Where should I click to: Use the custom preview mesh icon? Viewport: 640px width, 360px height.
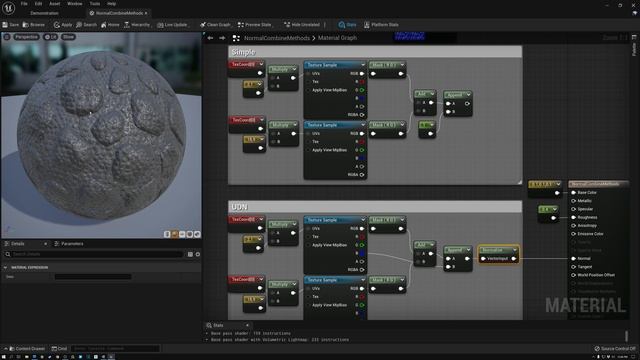[197, 234]
